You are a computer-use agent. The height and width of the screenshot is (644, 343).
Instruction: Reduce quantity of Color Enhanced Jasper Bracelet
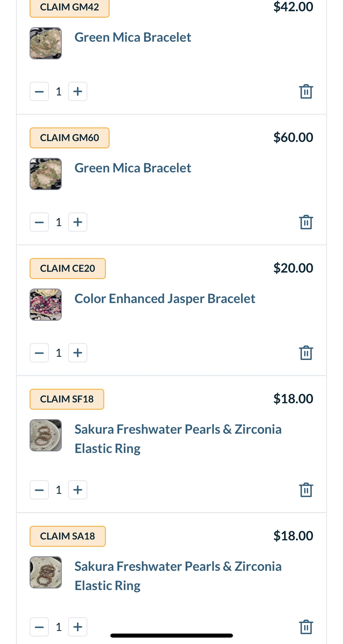(39, 353)
